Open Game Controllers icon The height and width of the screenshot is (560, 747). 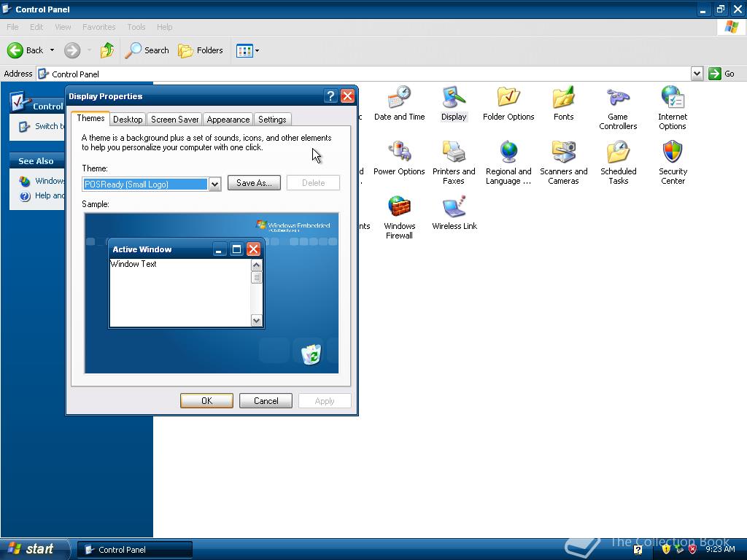point(618,108)
